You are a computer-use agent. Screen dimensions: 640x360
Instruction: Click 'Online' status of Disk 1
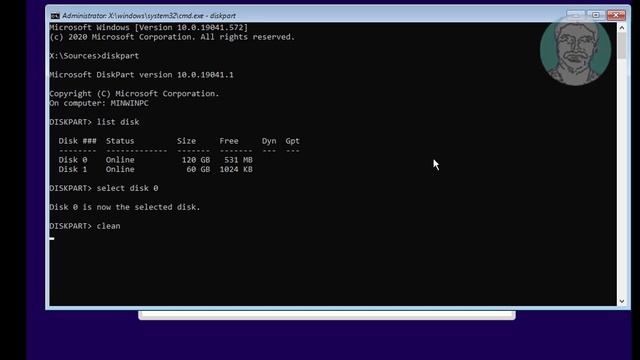point(120,169)
